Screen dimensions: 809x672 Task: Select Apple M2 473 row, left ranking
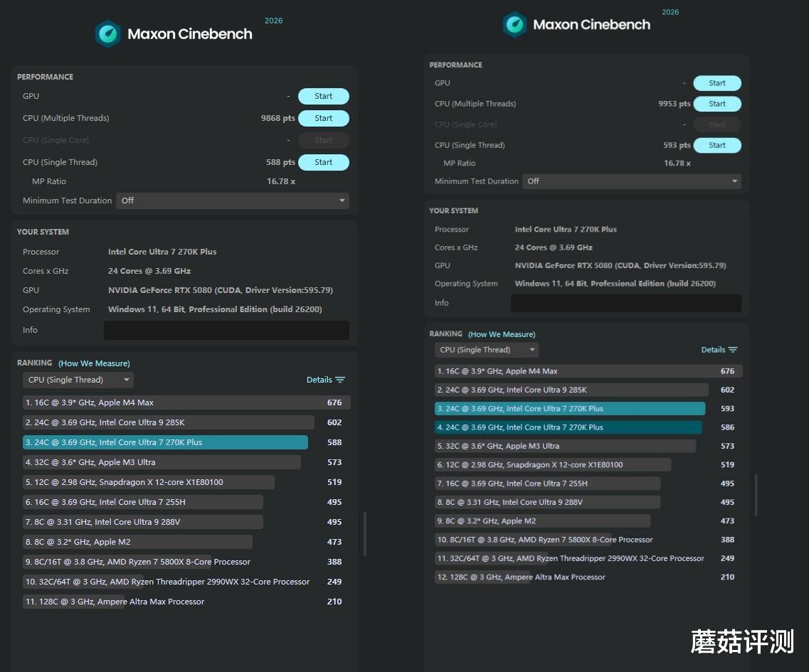(186, 542)
